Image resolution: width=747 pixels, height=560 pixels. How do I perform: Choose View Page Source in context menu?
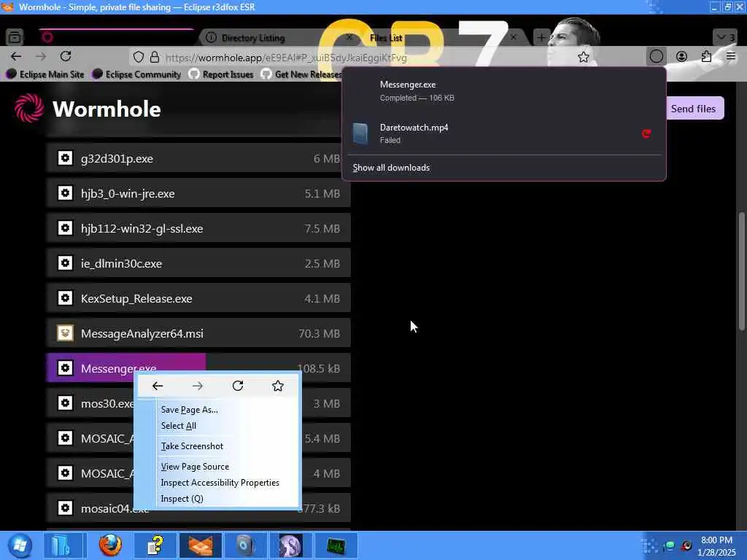[195, 467]
